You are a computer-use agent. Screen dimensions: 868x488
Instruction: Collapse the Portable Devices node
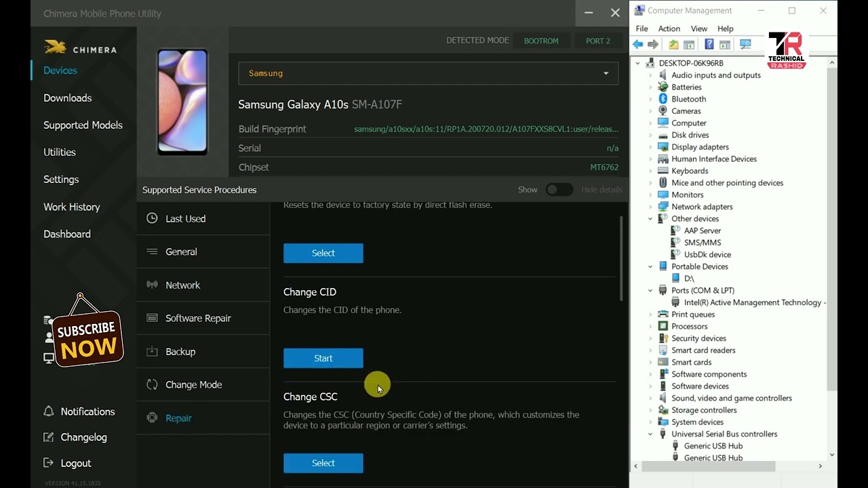tap(650, 266)
